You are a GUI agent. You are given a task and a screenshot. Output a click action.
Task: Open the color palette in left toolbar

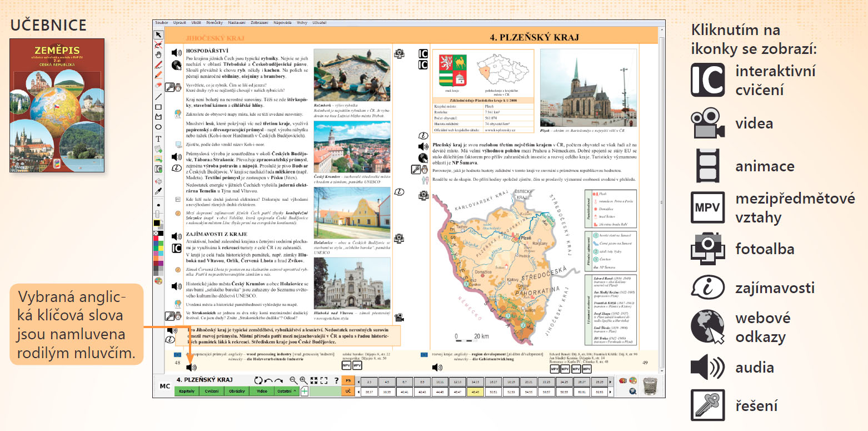click(158, 280)
